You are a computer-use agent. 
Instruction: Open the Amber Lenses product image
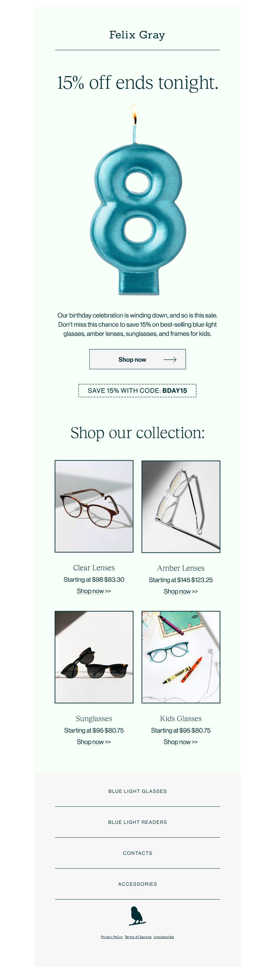[x=181, y=507]
